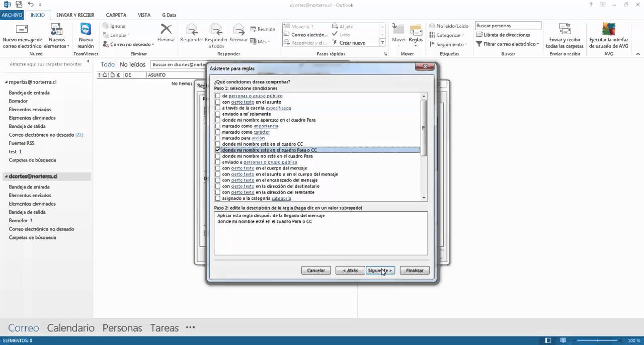Start a TeamViewer Nueva reunión

[x=86, y=29]
